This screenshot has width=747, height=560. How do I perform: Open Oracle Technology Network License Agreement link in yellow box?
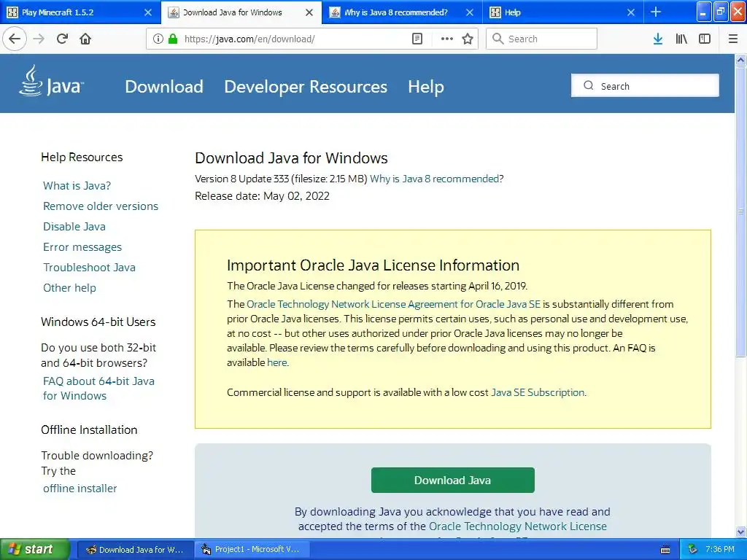click(393, 304)
